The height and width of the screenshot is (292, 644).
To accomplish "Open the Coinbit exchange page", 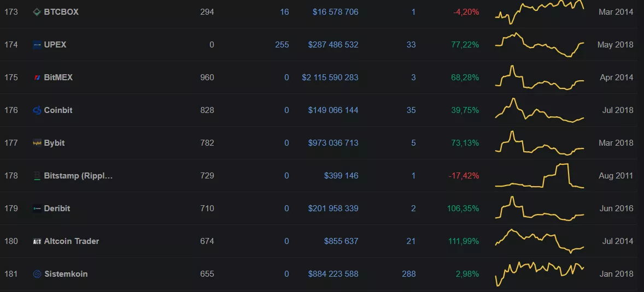I will point(58,110).
